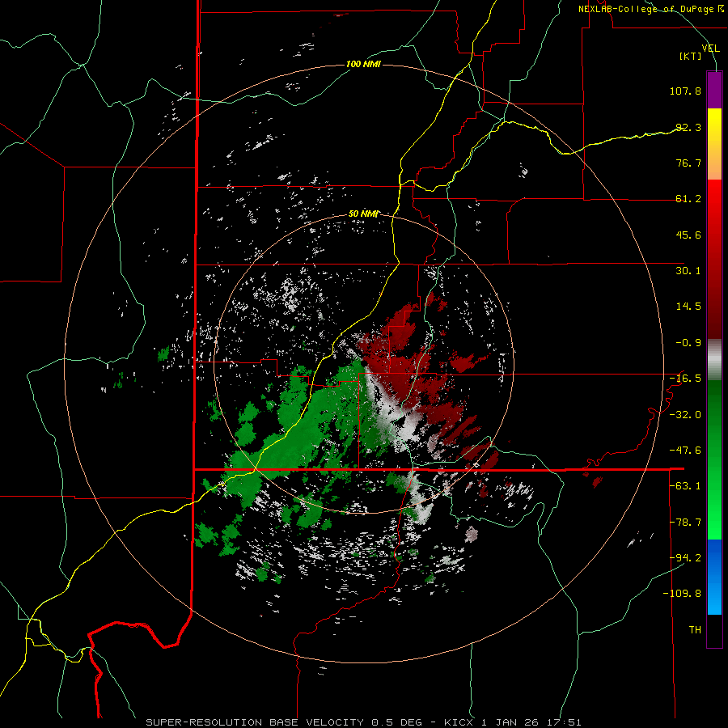Screen dimensions: 728x728
Task: Click the [KT] units label
Action: [691, 56]
